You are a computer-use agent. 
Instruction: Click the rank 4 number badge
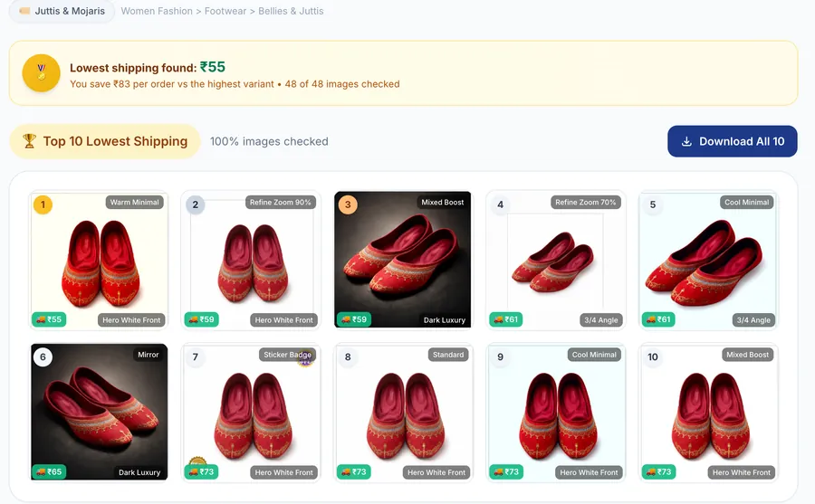click(x=500, y=204)
